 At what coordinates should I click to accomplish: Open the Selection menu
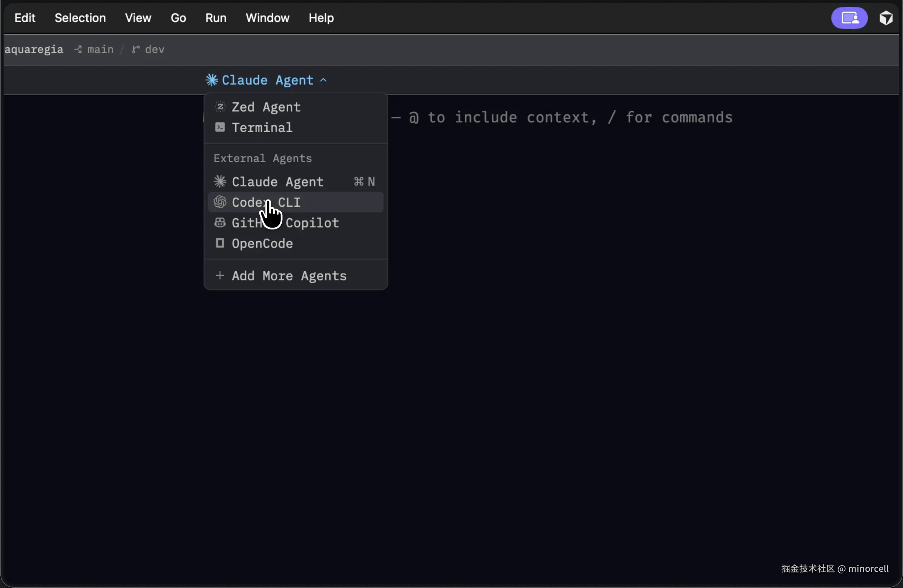click(x=80, y=18)
